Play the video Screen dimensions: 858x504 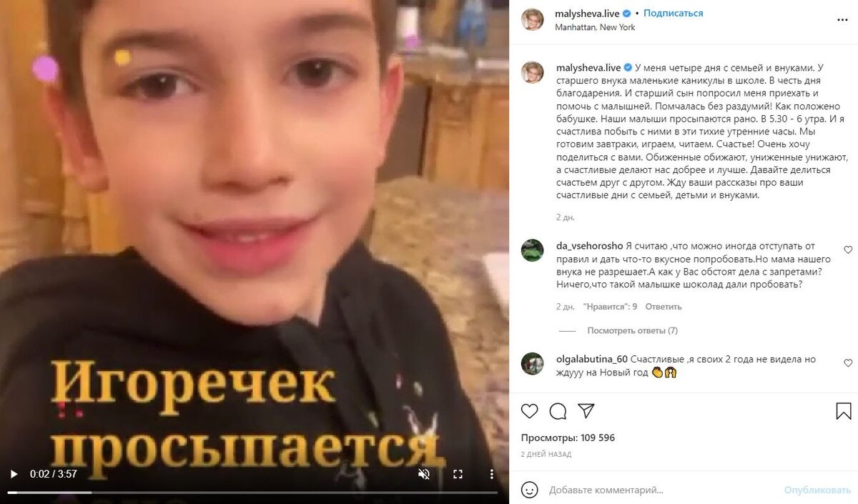pos(14,473)
